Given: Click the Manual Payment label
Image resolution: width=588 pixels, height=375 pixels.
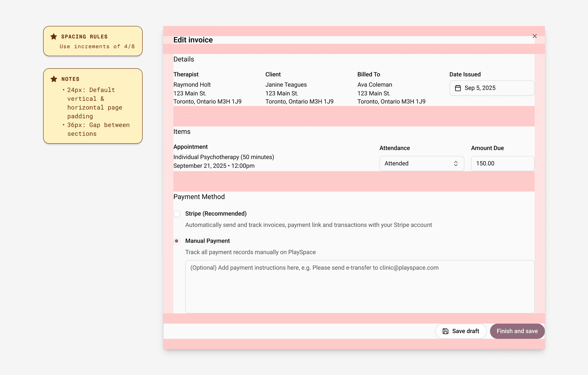Looking at the screenshot, I should [207, 241].
